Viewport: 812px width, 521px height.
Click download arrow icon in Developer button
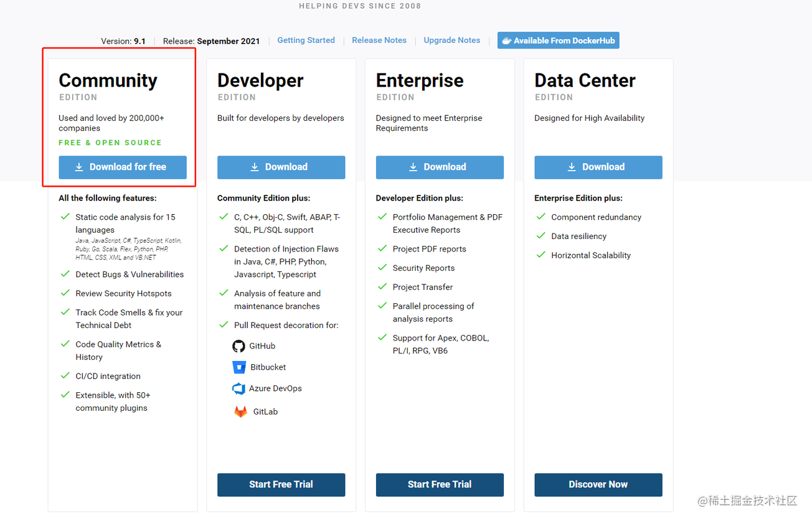(x=255, y=167)
